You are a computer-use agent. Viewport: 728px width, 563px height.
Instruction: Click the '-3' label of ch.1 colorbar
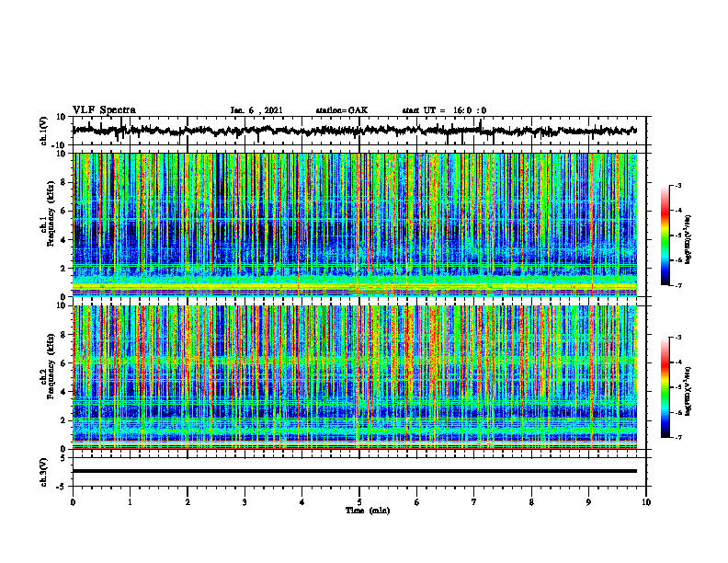(x=677, y=185)
